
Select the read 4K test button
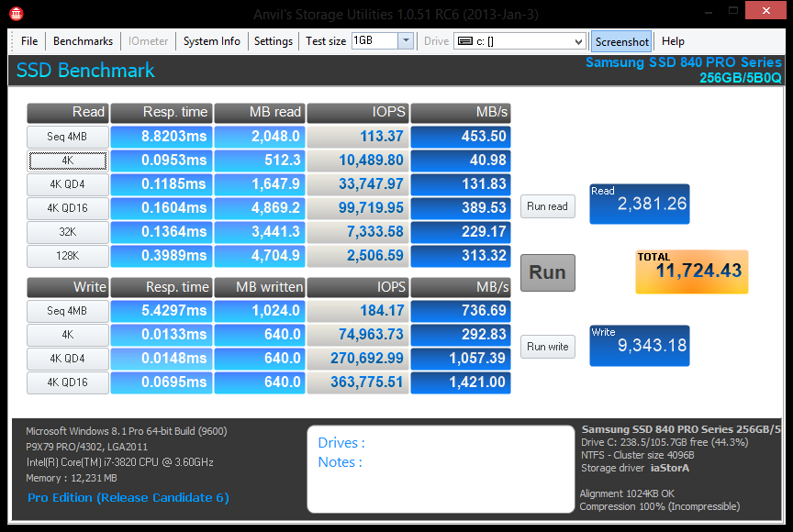point(68,161)
